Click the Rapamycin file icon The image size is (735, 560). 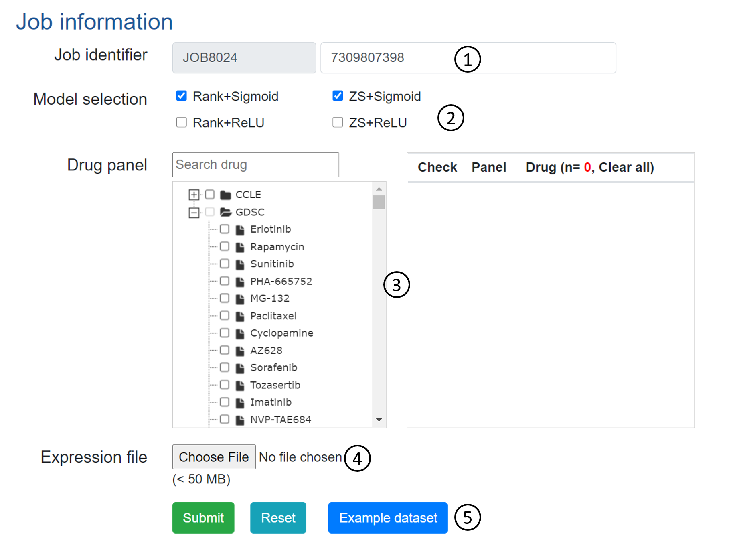point(240,247)
